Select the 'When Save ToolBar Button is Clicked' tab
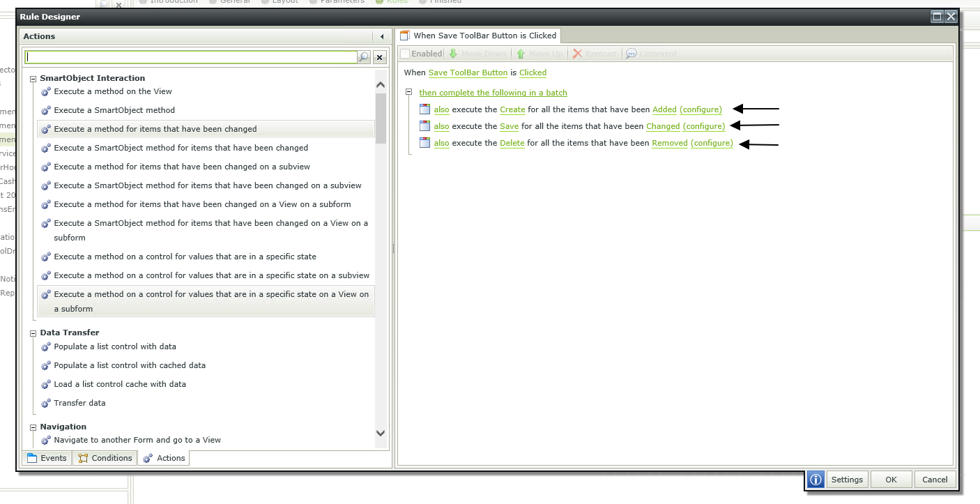Screen dimensions: 980x504 [478, 36]
